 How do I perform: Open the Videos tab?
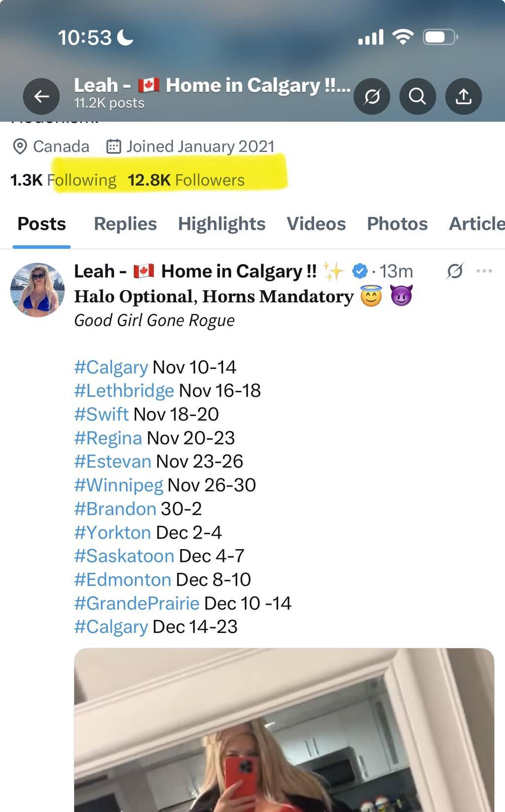(x=316, y=224)
